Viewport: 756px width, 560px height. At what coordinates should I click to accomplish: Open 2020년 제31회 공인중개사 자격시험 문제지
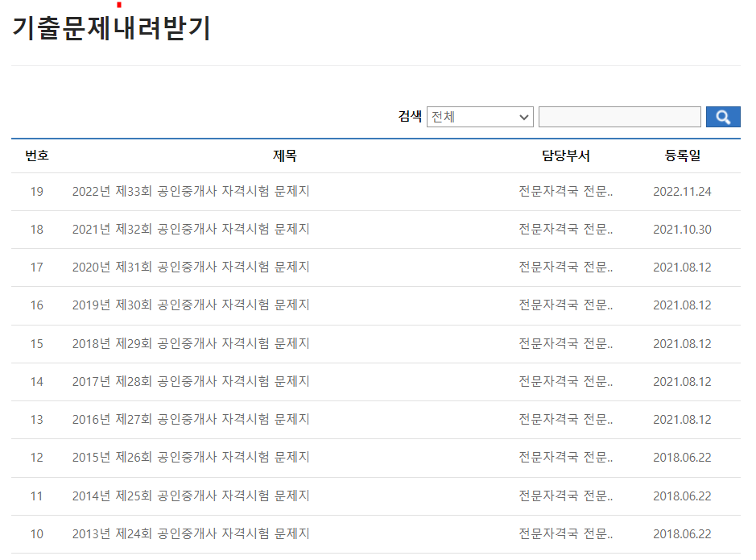(191, 268)
